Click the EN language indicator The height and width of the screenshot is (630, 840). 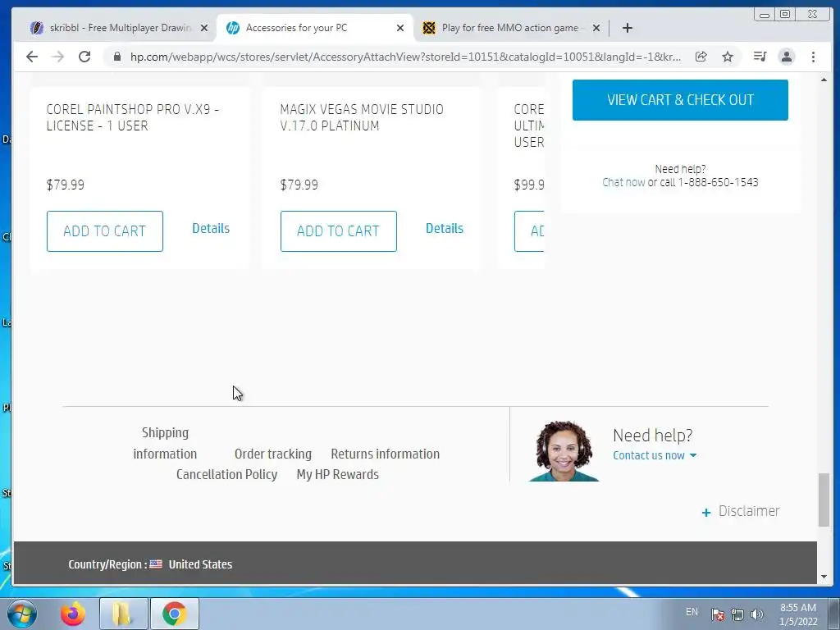[x=692, y=612]
